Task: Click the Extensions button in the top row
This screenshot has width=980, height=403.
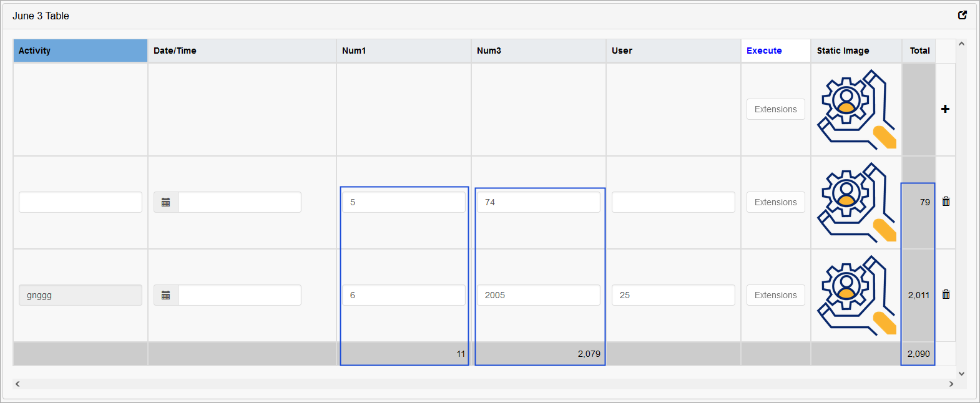Action: tap(775, 109)
